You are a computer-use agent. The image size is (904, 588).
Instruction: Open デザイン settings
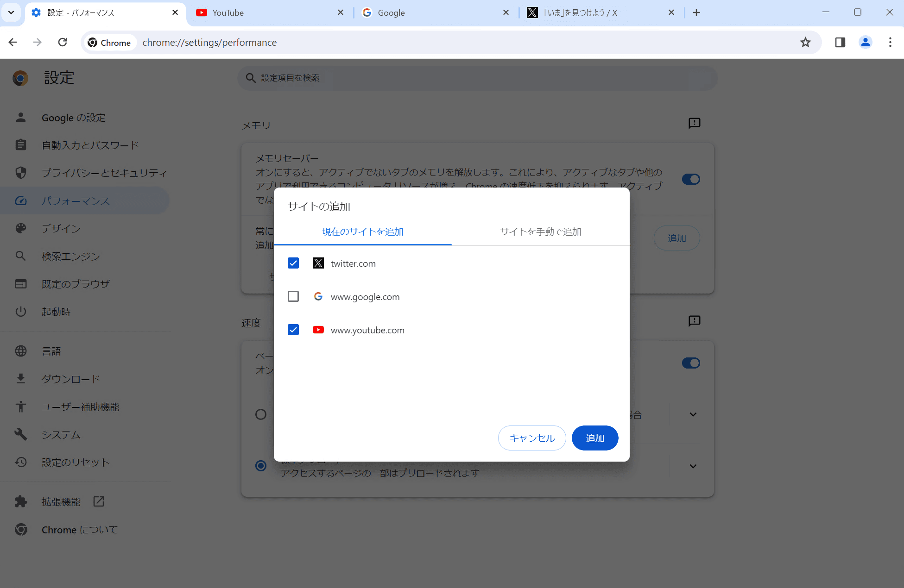[x=85, y=228]
